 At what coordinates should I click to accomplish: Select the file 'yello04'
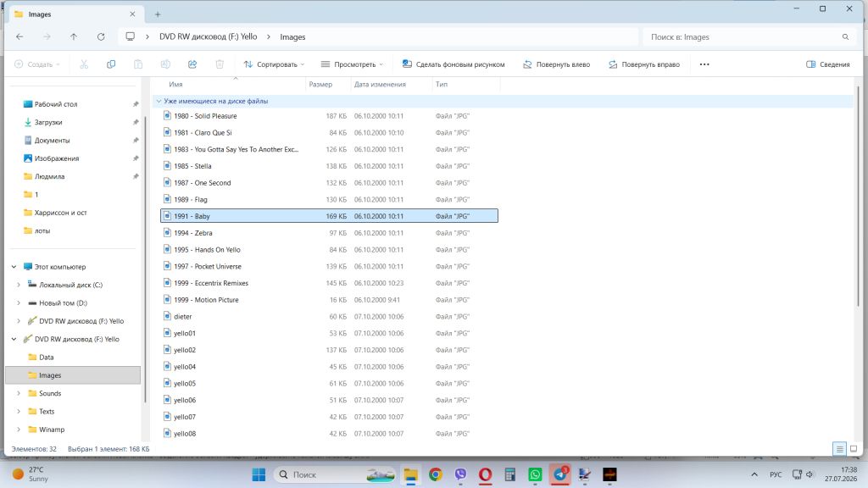coord(330,367)
